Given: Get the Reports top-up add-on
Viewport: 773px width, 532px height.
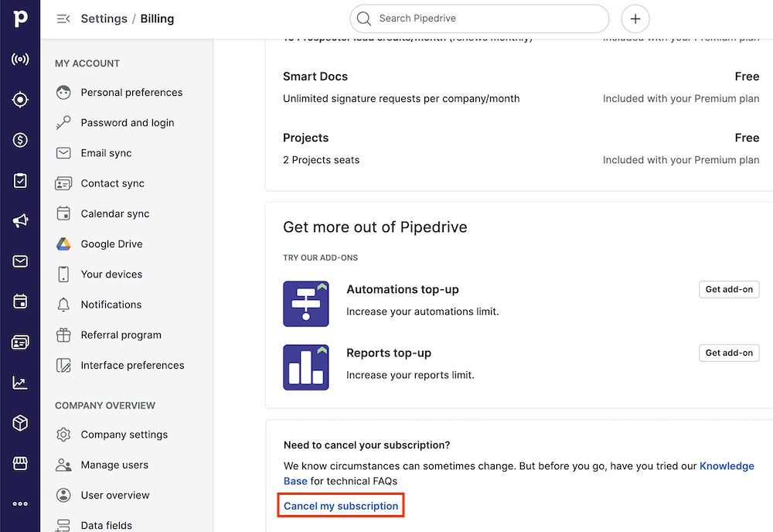Looking at the screenshot, I should click(729, 353).
